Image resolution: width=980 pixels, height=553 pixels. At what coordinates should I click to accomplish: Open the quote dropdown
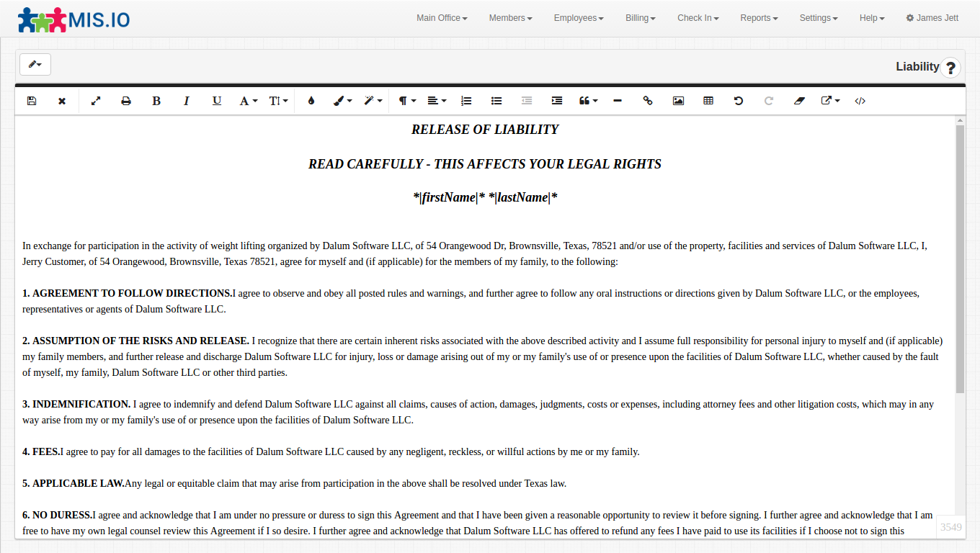coord(589,101)
